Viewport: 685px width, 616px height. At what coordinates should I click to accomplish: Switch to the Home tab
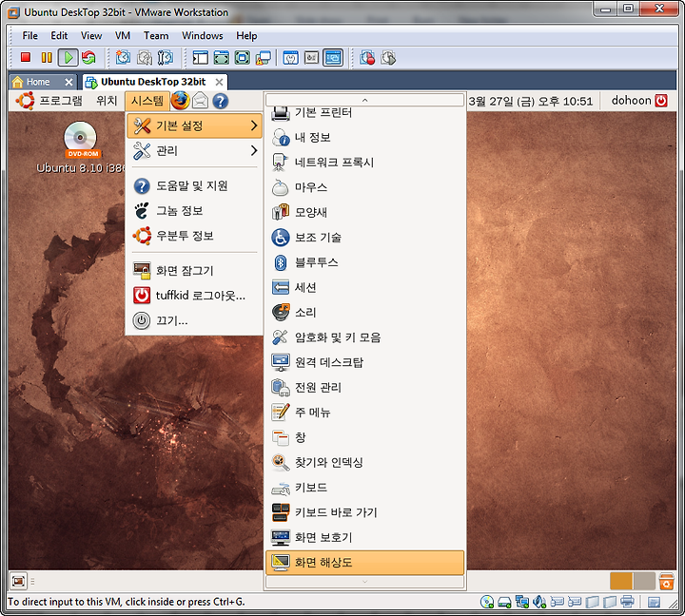click(x=38, y=82)
